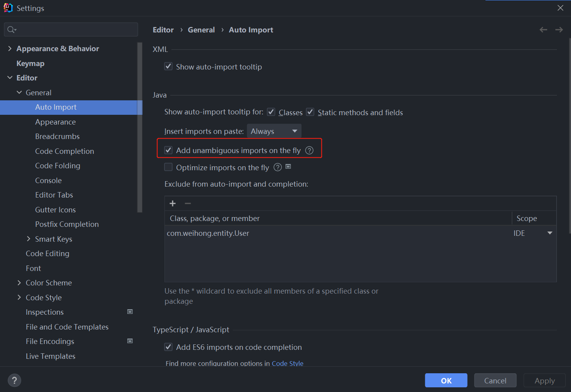The width and height of the screenshot is (571, 392).
Task: Click the plus icon to add exclusion
Action: tap(173, 203)
